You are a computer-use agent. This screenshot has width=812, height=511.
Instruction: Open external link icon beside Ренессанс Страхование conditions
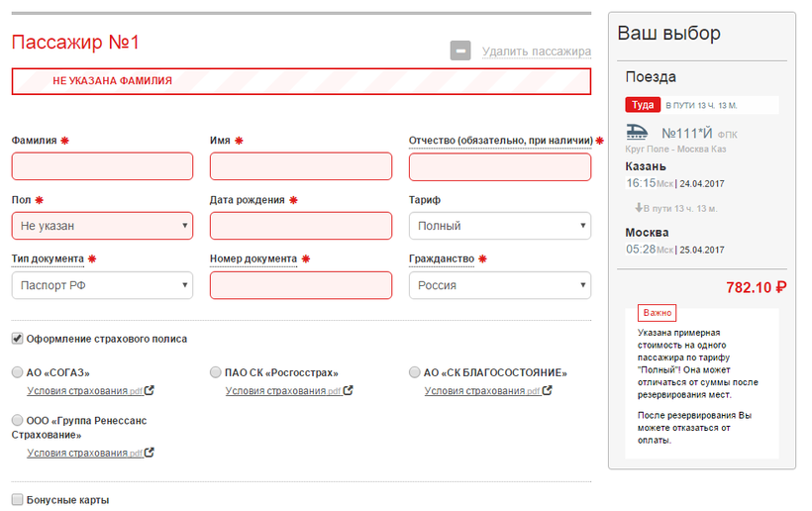[150, 453]
